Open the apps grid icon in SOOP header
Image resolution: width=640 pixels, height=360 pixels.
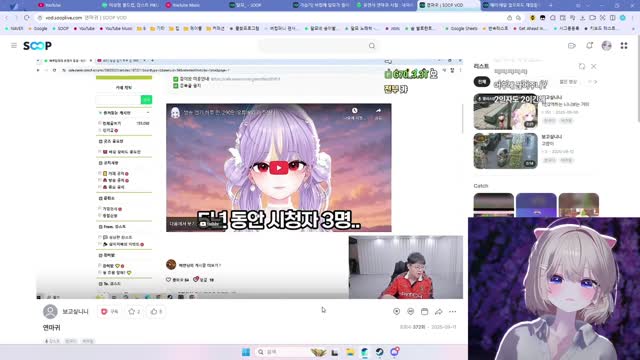[624, 46]
